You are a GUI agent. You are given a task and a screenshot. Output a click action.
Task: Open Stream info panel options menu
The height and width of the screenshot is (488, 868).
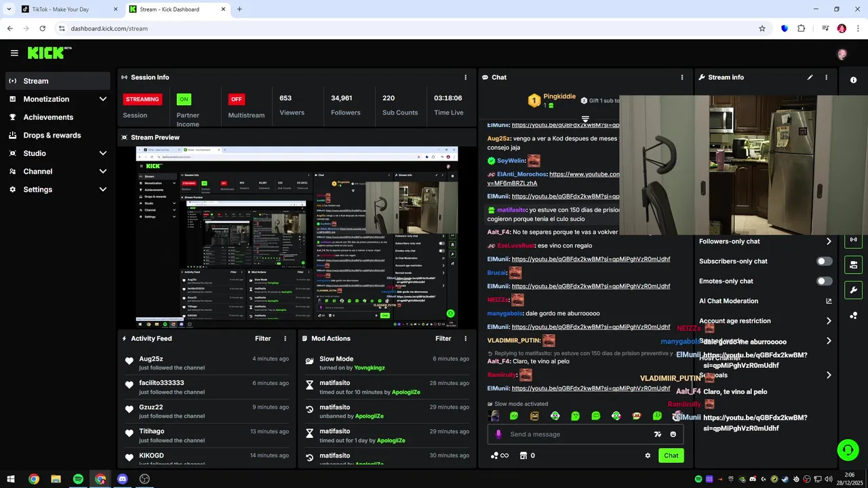click(x=826, y=77)
